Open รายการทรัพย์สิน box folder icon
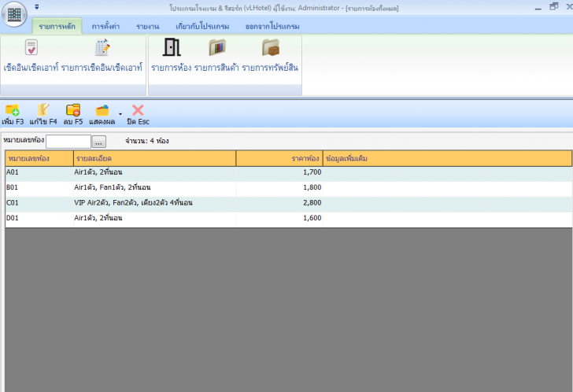The image size is (573, 392). pyautogui.click(x=271, y=47)
